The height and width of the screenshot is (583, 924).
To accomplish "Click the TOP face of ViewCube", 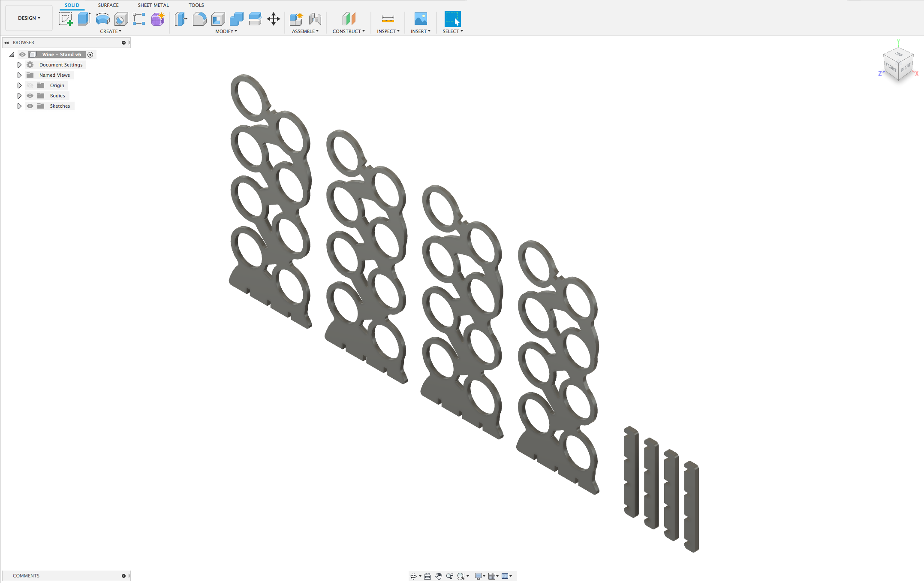I will click(x=899, y=54).
